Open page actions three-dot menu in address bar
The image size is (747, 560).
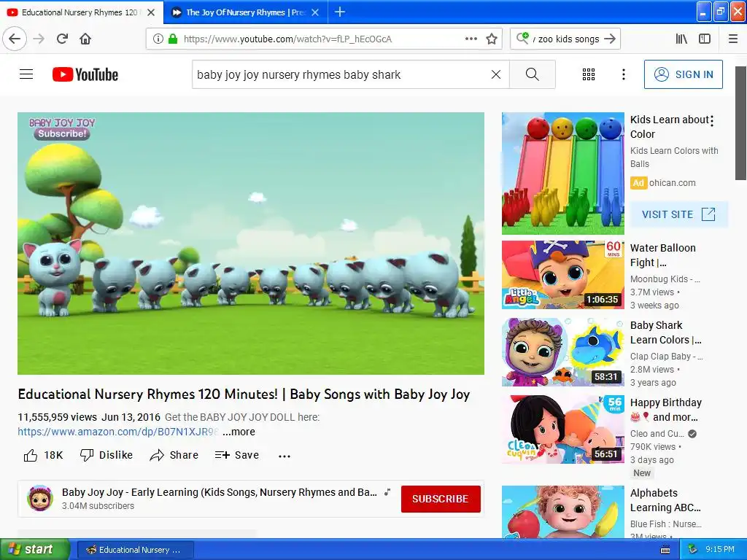point(471,39)
